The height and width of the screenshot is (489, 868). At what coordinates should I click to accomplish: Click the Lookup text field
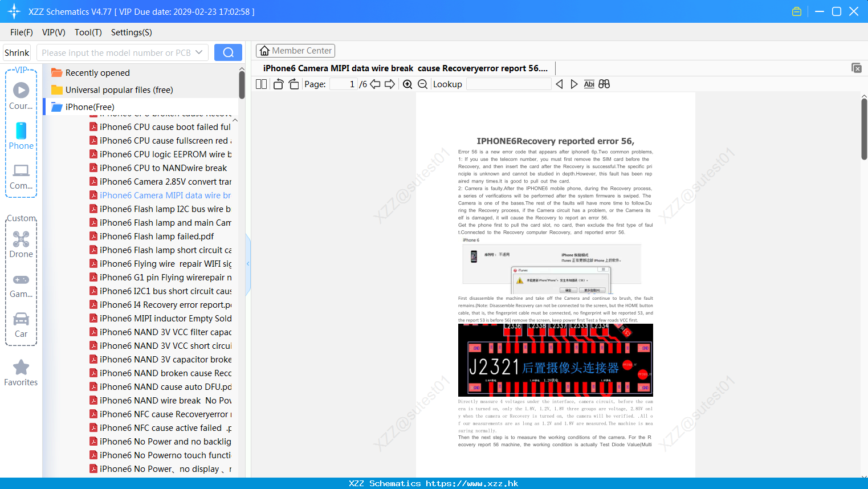(x=508, y=84)
